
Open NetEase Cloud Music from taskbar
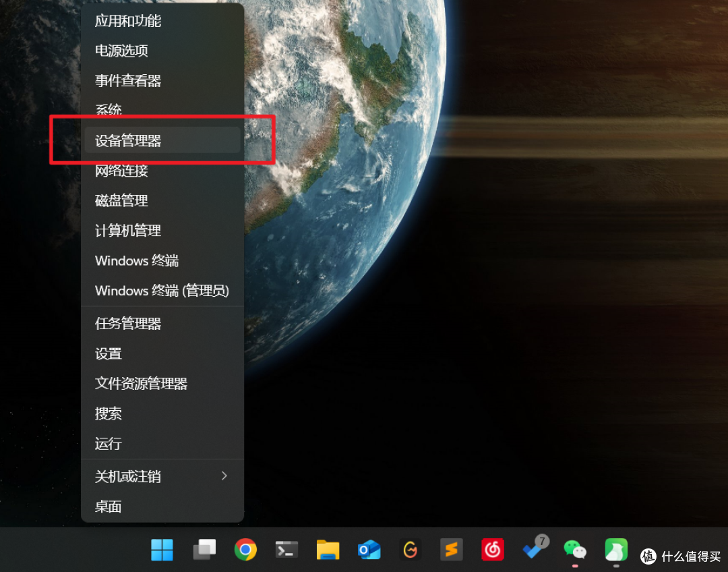click(x=493, y=550)
